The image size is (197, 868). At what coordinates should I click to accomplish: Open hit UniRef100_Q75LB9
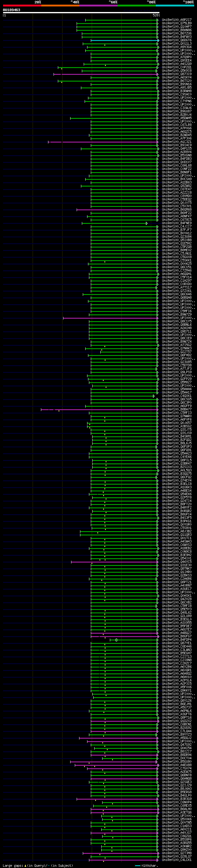(x=177, y=23)
